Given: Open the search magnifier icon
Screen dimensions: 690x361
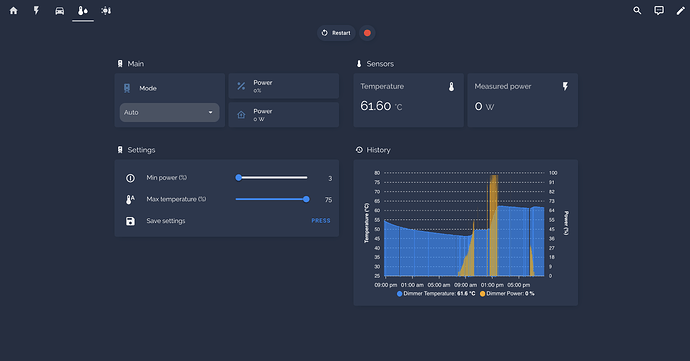Looking at the screenshot, I should point(637,11).
